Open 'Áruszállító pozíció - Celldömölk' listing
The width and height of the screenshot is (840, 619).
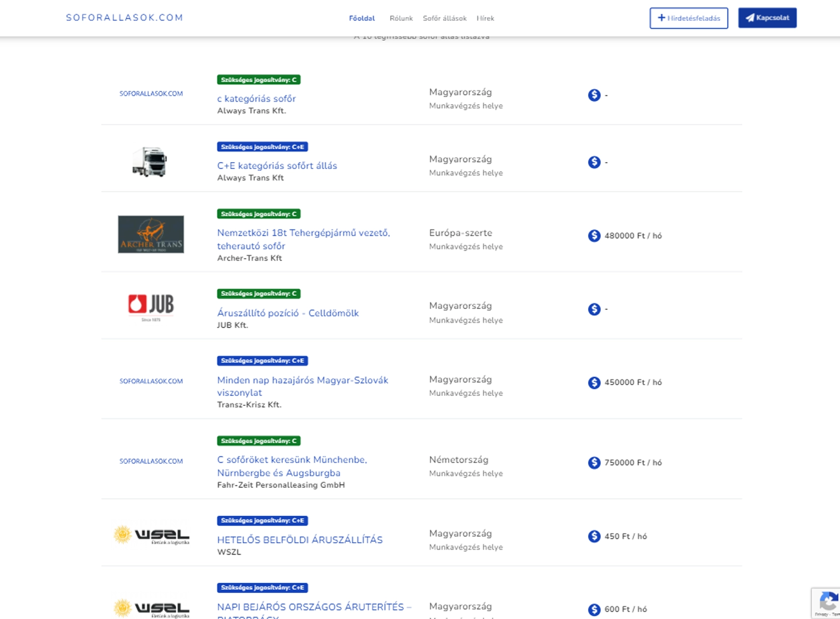[288, 313]
